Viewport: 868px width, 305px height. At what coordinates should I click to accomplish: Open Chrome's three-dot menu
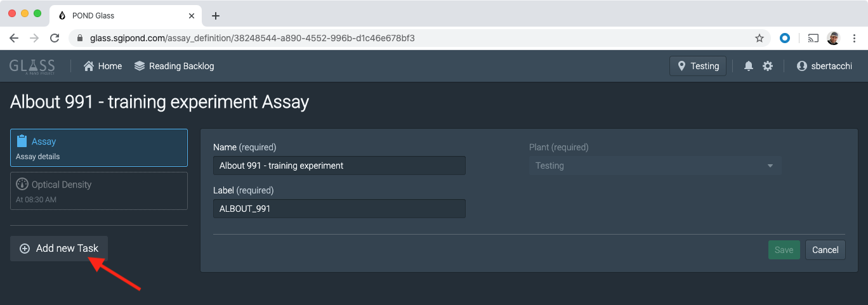tap(854, 38)
